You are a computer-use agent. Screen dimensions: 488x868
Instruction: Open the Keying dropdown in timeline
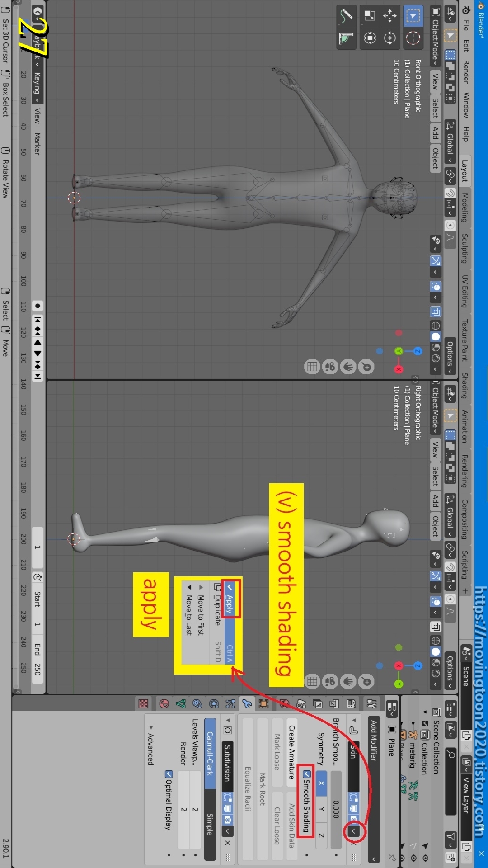pyautogui.click(x=38, y=88)
